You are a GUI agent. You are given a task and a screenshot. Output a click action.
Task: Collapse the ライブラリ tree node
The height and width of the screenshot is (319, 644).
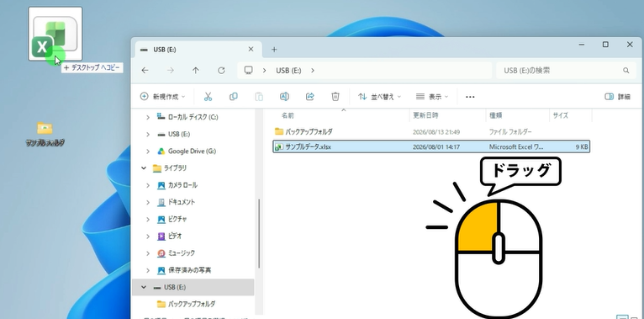[x=144, y=168]
